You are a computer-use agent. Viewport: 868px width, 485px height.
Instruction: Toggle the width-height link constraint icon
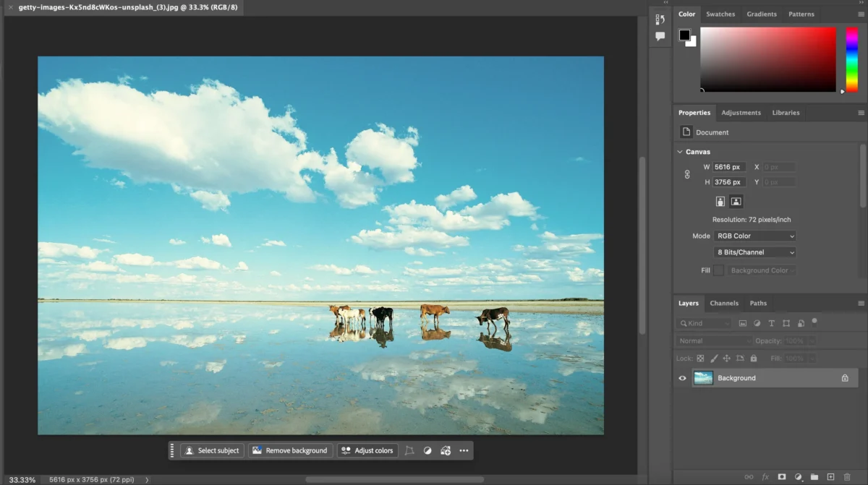point(687,174)
